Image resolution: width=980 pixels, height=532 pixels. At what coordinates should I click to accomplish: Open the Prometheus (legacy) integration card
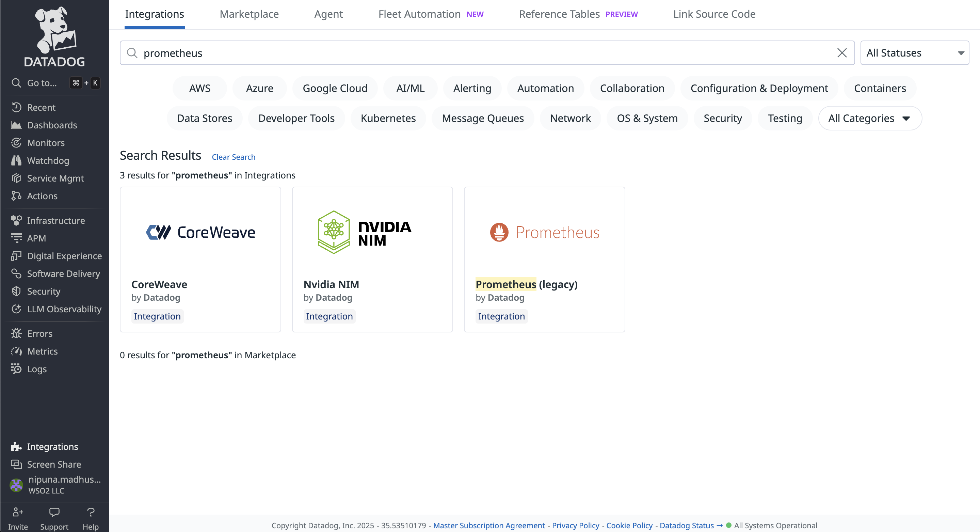tap(544, 259)
